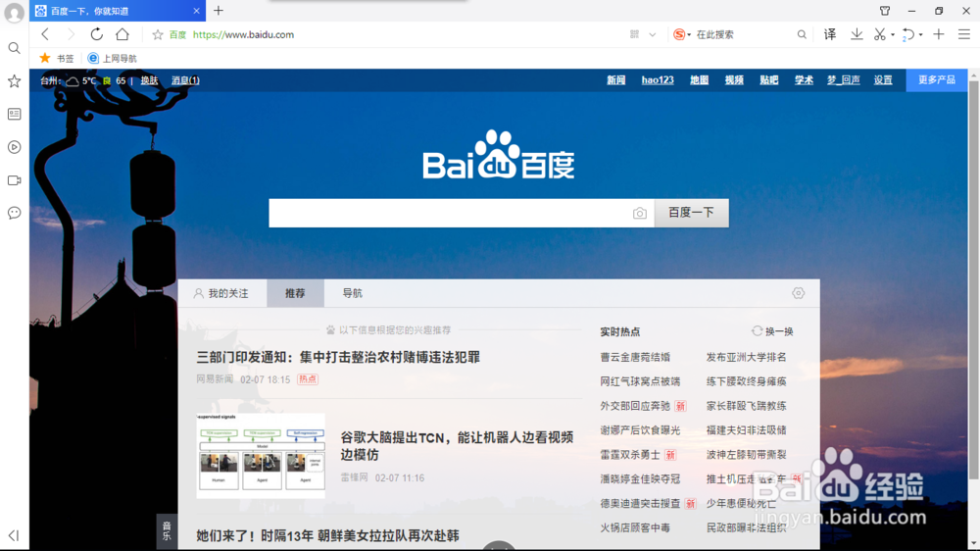Go forward to next page
Screen dimensions: 980x551
[71, 34]
